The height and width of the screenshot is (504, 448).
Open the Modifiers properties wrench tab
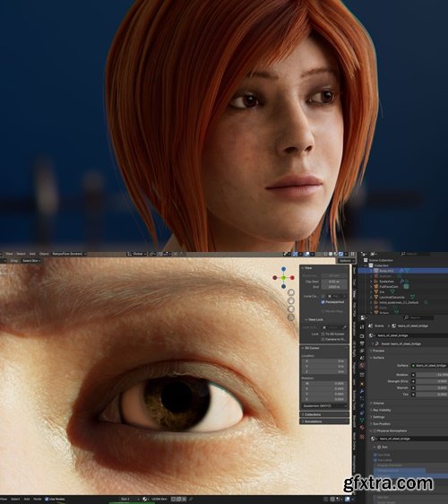pyautogui.click(x=362, y=391)
